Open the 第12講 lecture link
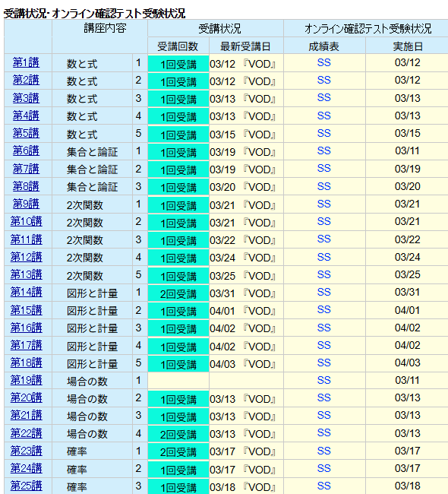448x494 pixels. coord(26,257)
